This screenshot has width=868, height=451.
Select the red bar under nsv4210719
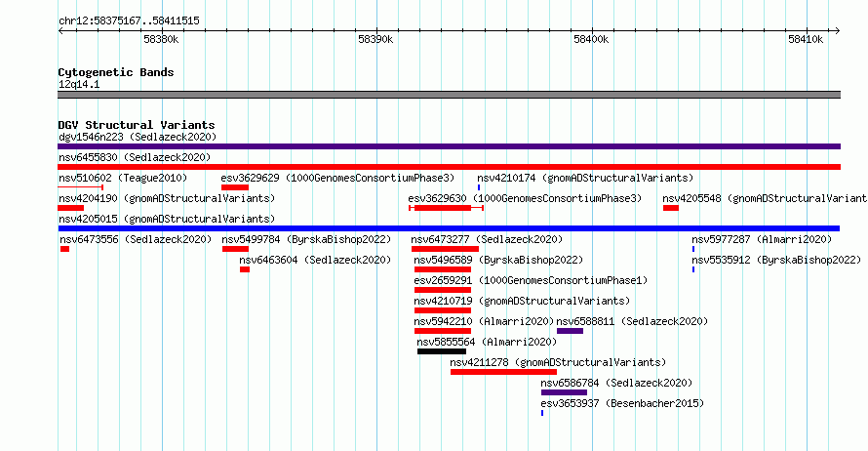[443, 310]
